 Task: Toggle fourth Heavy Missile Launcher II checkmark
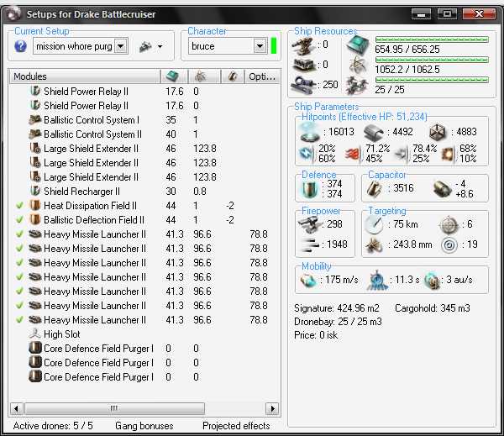20,276
